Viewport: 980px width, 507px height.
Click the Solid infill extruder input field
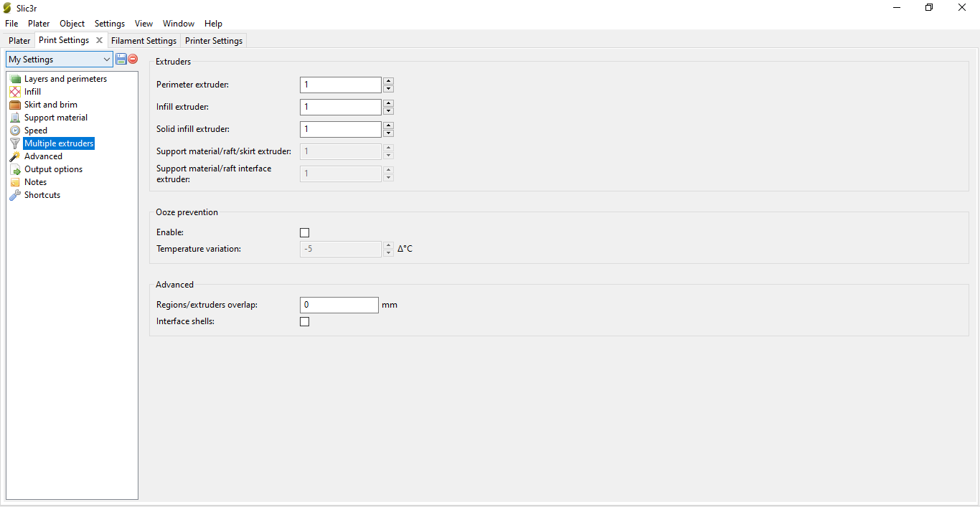(x=341, y=129)
